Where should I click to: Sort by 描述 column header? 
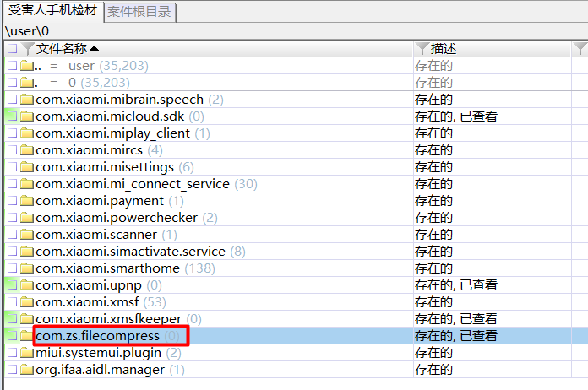click(444, 49)
